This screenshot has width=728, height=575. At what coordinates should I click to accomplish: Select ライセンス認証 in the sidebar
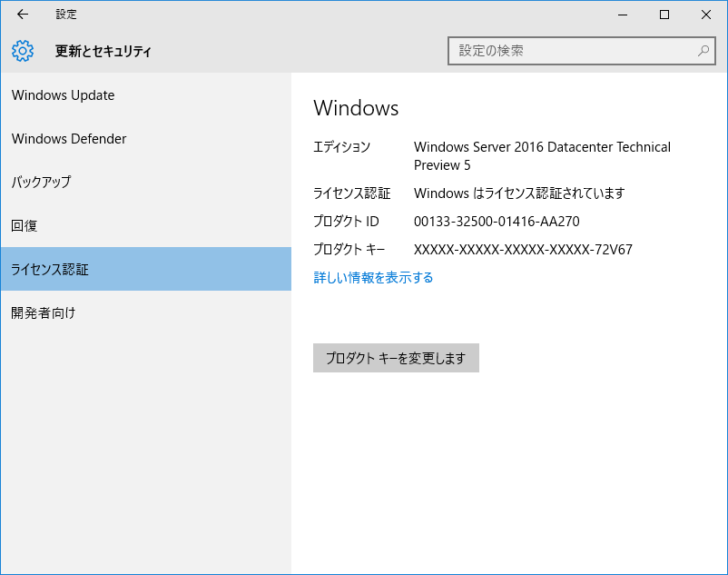pyautogui.click(x=146, y=269)
